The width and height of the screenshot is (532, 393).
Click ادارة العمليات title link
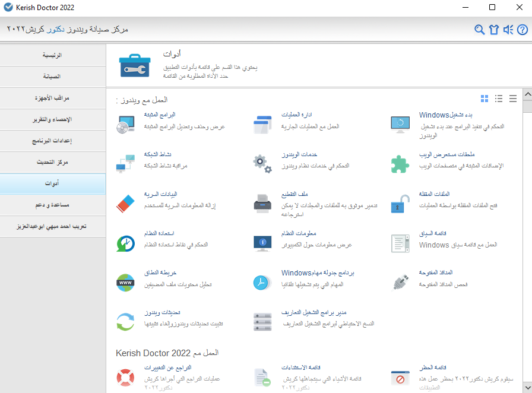296,115
